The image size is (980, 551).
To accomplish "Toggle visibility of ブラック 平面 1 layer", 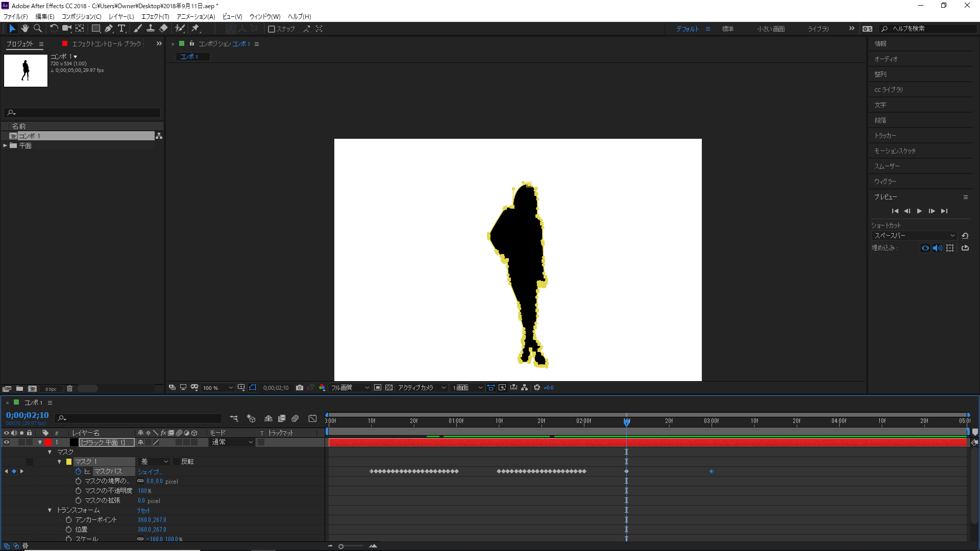I will coord(6,442).
